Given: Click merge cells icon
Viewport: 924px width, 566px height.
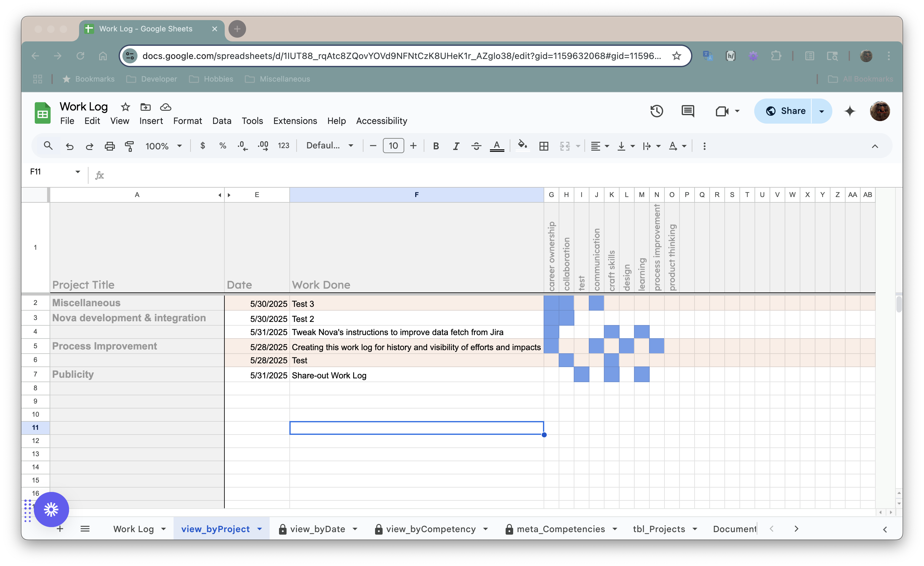Looking at the screenshot, I should point(565,146).
